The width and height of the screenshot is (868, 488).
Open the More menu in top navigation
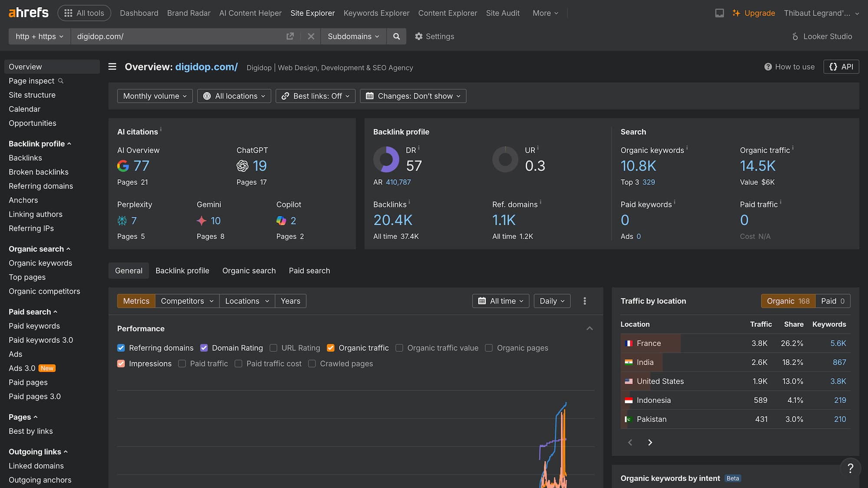(546, 13)
